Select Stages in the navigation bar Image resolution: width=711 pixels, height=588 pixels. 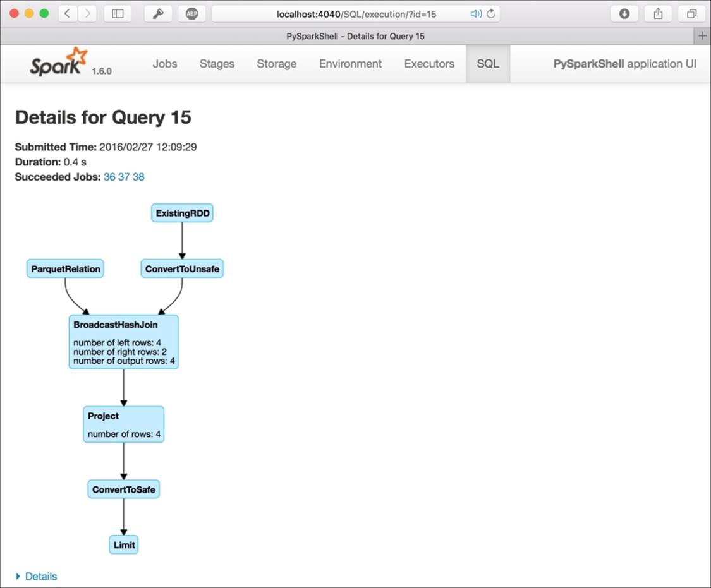click(x=217, y=64)
